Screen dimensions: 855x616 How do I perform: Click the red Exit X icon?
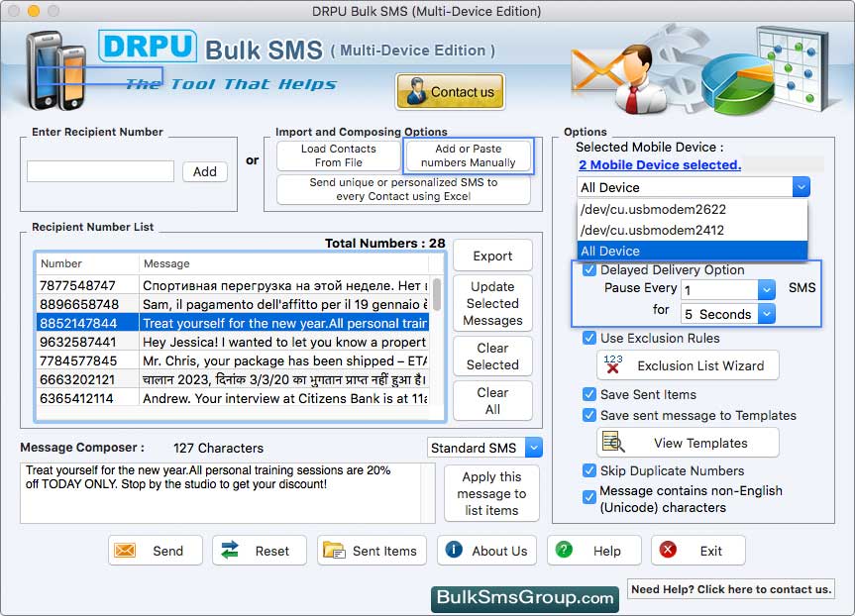[x=668, y=550]
